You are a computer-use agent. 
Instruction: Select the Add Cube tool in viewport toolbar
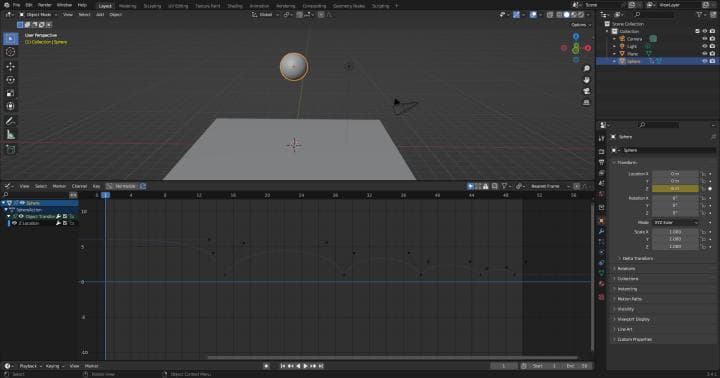tap(10, 149)
